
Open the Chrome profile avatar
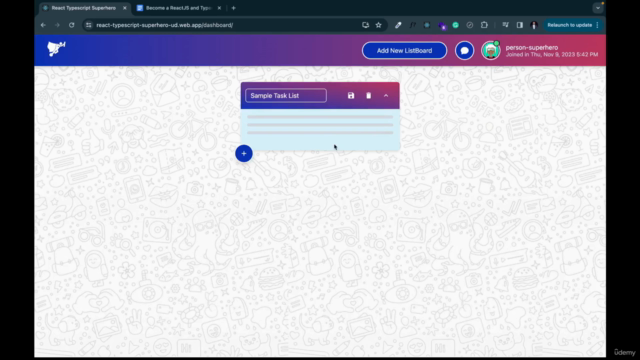(x=533, y=25)
